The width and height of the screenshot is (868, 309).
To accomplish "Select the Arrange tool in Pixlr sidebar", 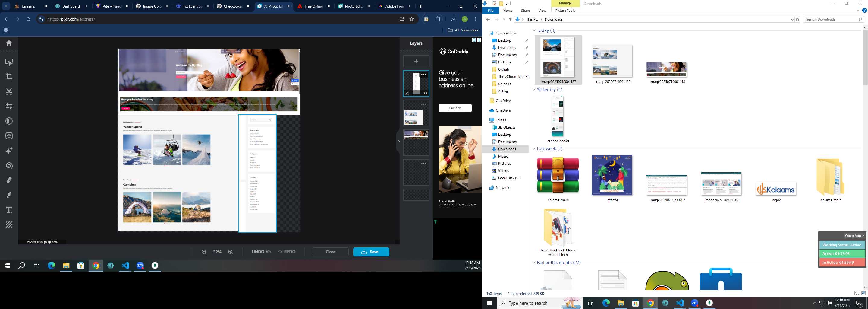I will [x=9, y=62].
